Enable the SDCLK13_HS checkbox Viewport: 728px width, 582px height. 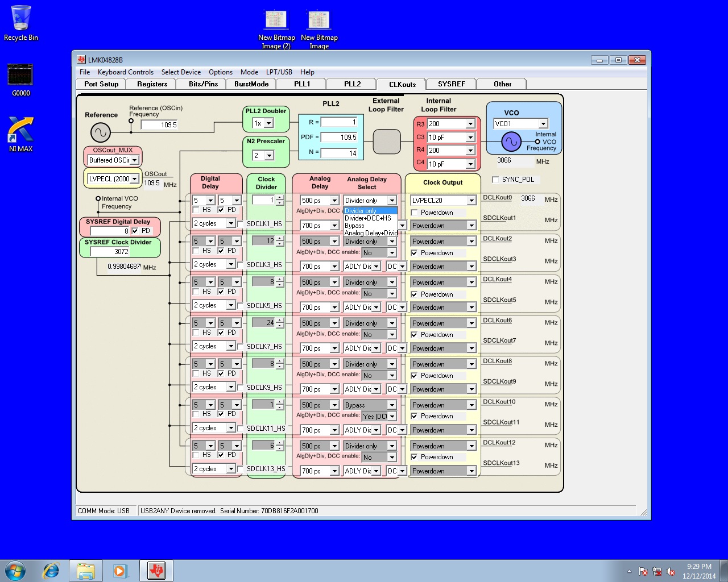click(x=240, y=469)
